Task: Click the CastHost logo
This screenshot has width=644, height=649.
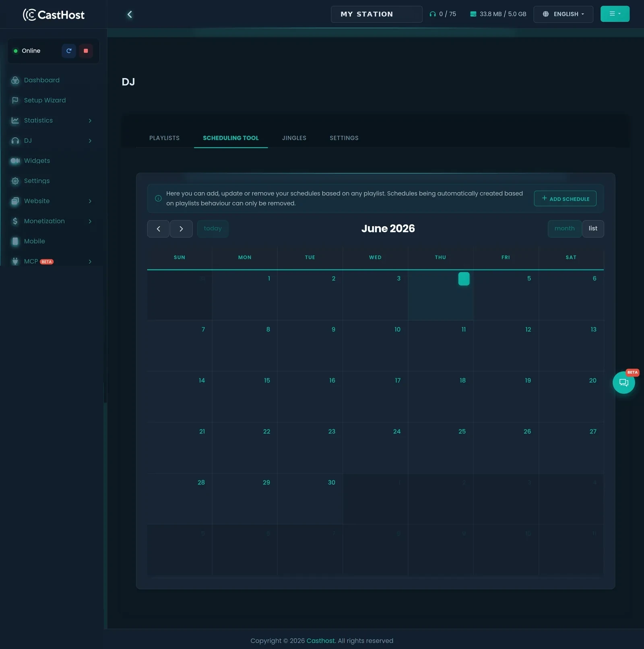Action: click(54, 14)
